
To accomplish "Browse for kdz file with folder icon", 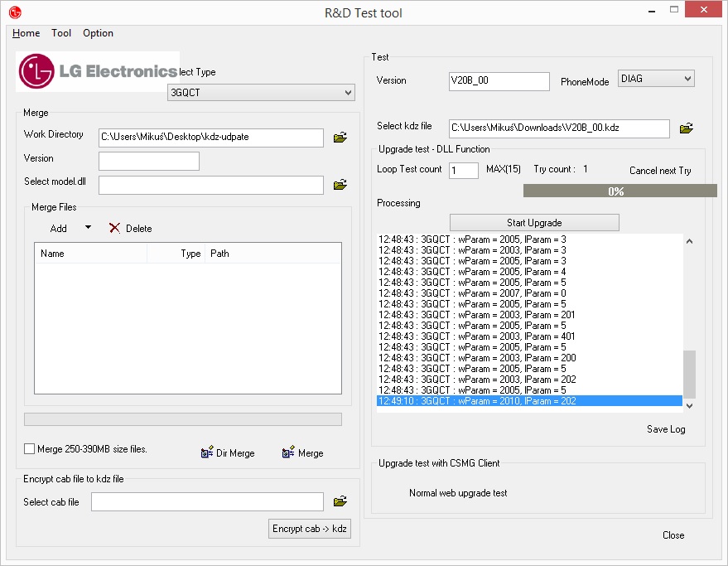I will coord(687,128).
